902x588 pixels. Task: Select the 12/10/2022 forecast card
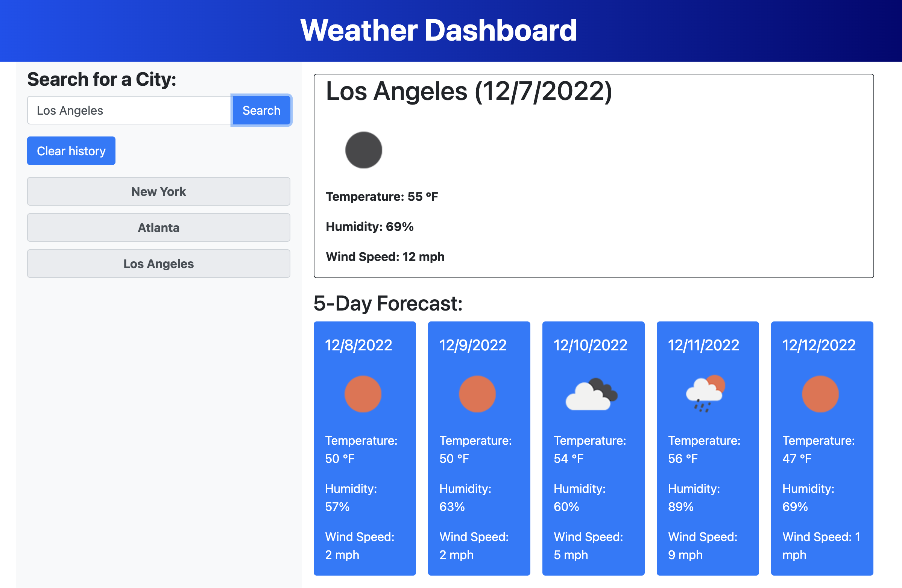593,447
